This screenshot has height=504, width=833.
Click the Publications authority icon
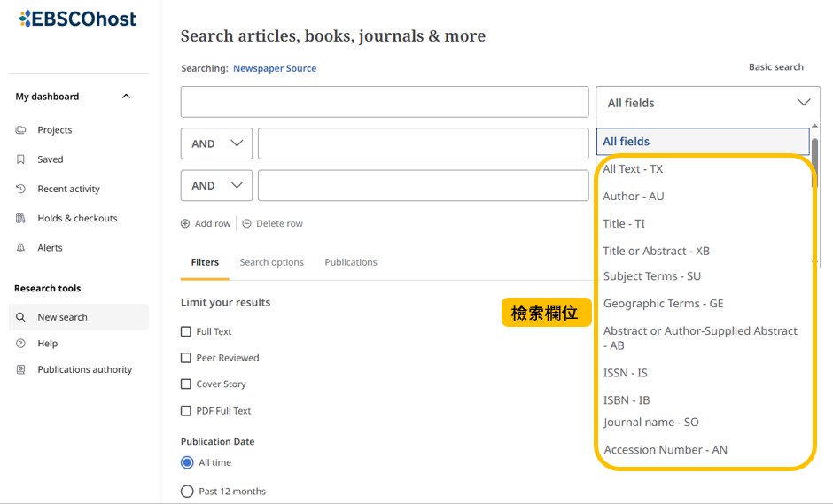coord(21,369)
